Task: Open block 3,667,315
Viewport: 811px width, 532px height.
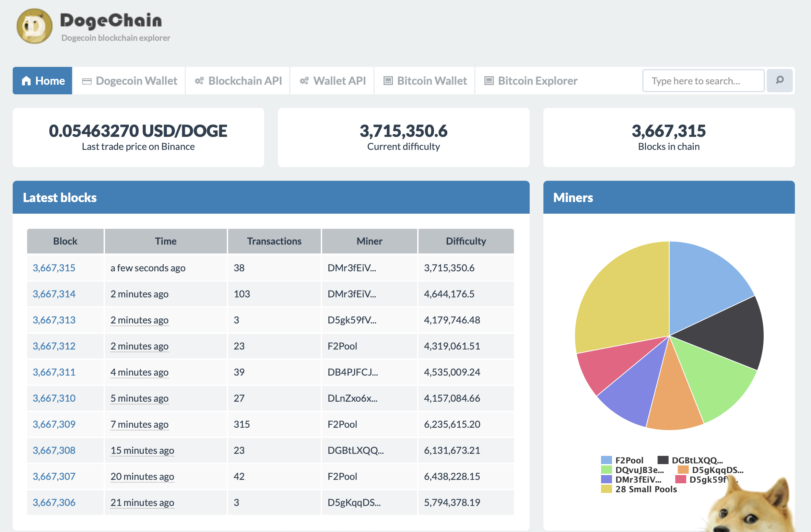Action: 54,268
